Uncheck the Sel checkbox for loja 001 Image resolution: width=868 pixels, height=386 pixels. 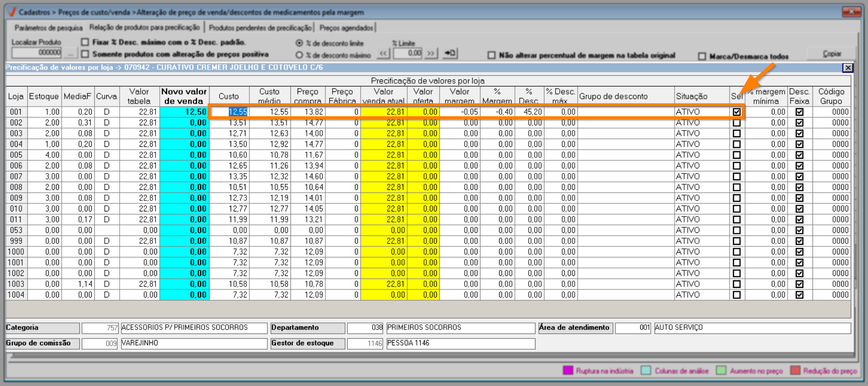coord(736,112)
